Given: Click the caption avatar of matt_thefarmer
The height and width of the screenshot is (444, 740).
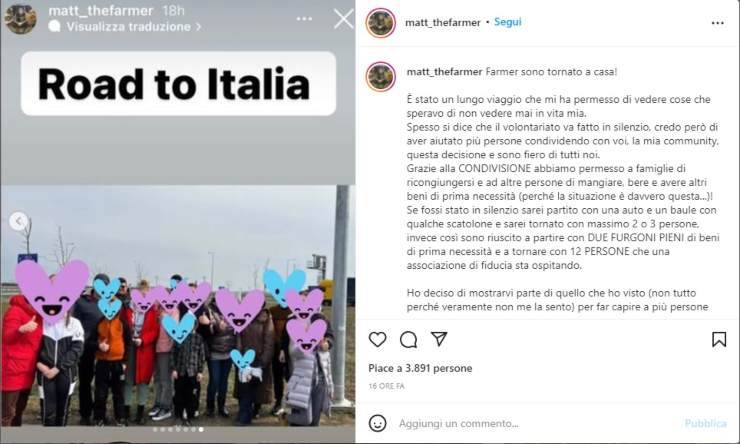Looking at the screenshot, I should click(x=380, y=76).
